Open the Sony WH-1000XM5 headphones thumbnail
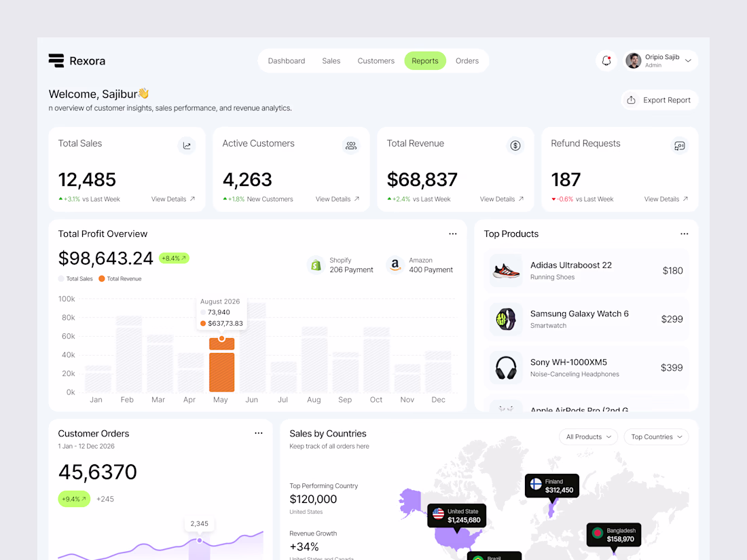The height and width of the screenshot is (560, 747). click(506, 368)
